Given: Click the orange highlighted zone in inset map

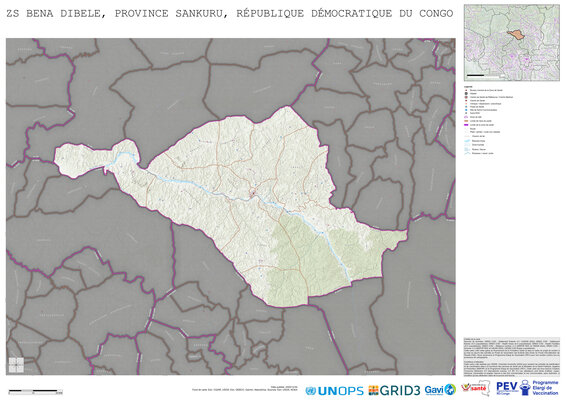Looking at the screenshot, I should [517, 34].
